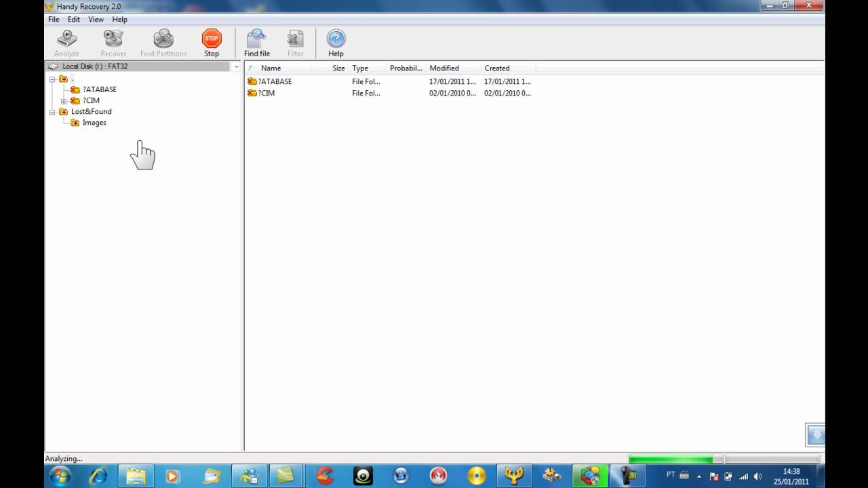Select the ?ATABASE row in the file list
The image size is (868, 488).
[390, 81]
